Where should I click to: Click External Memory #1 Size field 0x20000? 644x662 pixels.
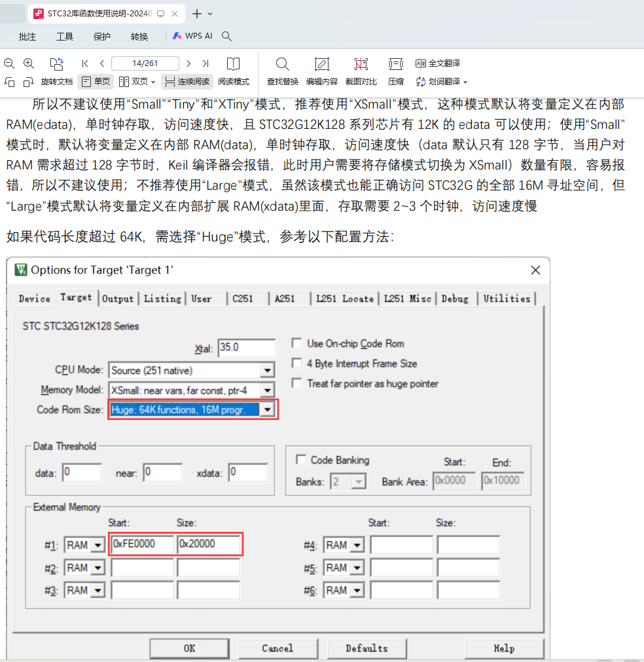[x=209, y=544]
